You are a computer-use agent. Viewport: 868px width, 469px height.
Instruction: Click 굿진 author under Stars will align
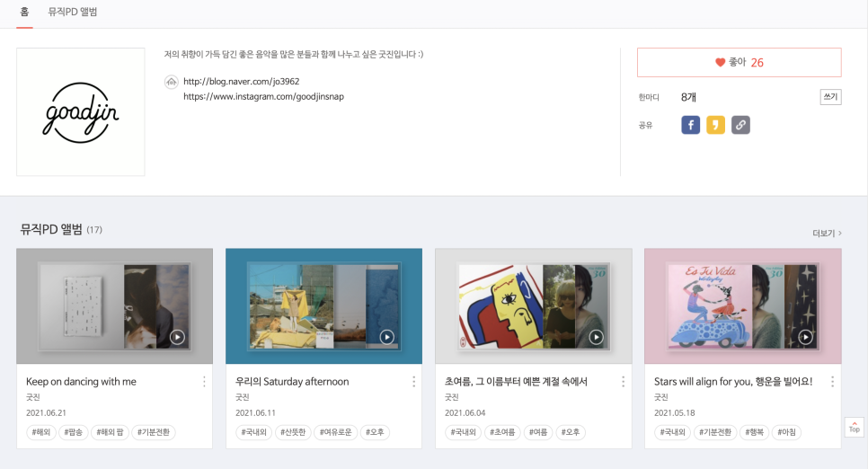661,397
